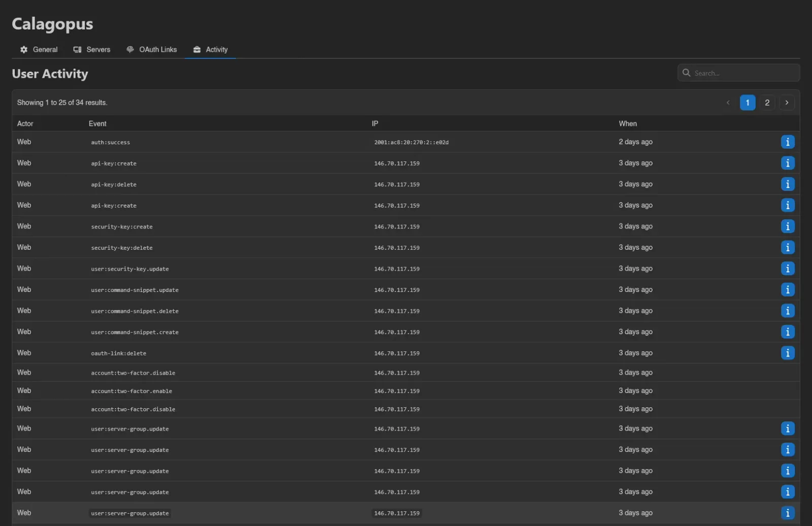Click the previous-page chevron
Image resolution: width=812 pixels, height=526 pixels.
coord(728,103)
